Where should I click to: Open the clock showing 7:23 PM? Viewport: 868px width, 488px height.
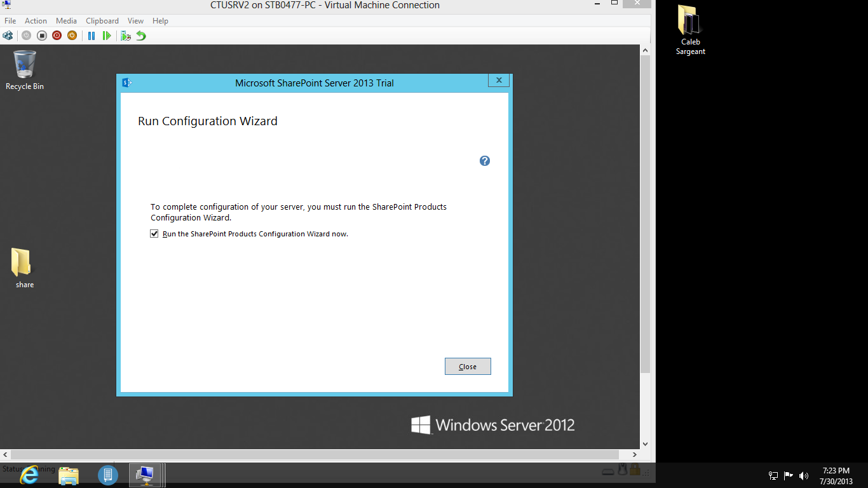point(836,476)
